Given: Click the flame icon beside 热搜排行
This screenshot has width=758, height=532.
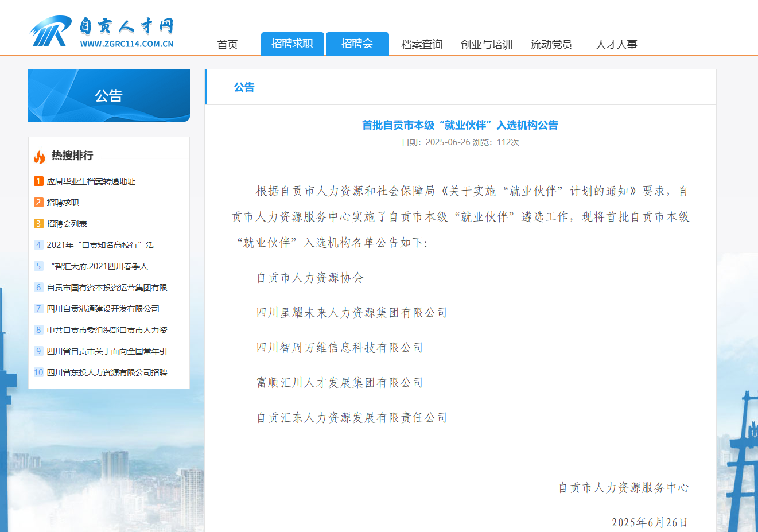Looking at the screenshot, I should (x=39, y=156).
